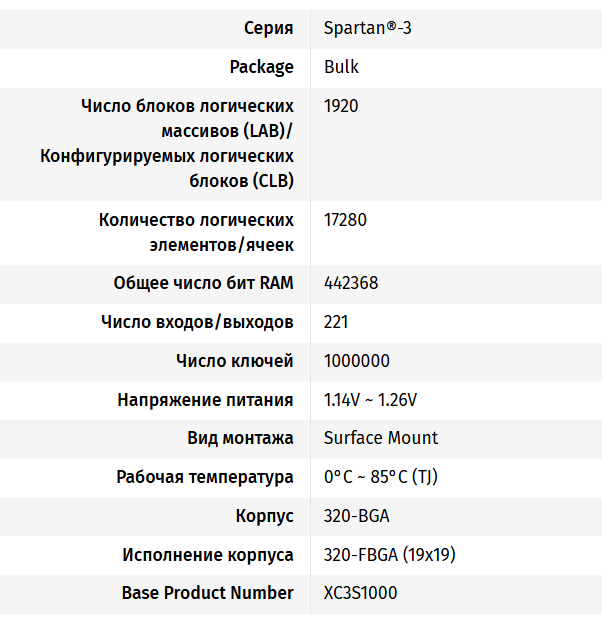Select the logic elements value 17280
Screen dimensions: 602x629
tap(345, 220)
